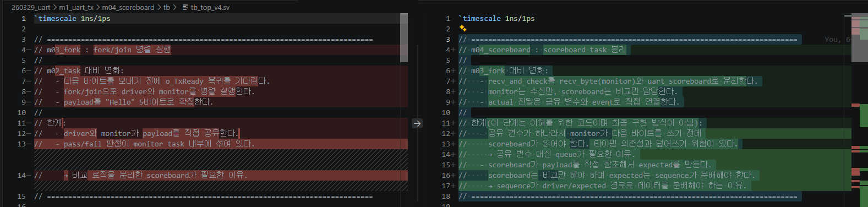Open the tb breadcrumb folder
The image size is (868, 207).
point(166,7)
